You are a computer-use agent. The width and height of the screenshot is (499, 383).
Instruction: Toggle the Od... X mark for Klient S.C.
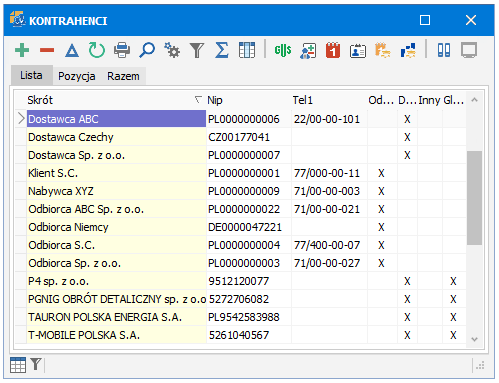click(x=382, y=173)
